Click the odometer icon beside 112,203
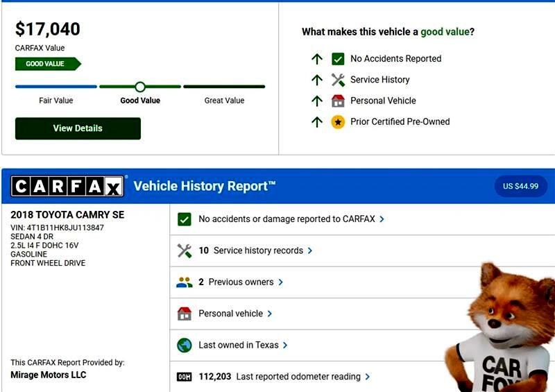 [184, 377]
